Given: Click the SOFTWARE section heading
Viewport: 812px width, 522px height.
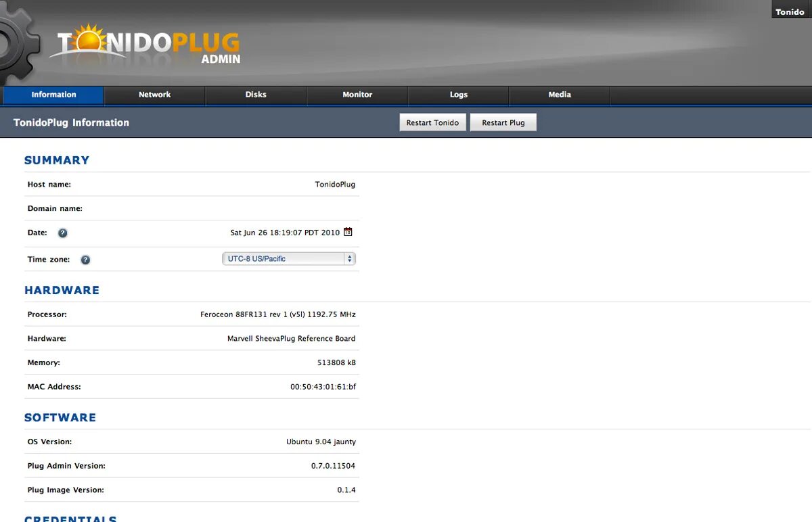Looking at the screenshot, I should (60, 417).
